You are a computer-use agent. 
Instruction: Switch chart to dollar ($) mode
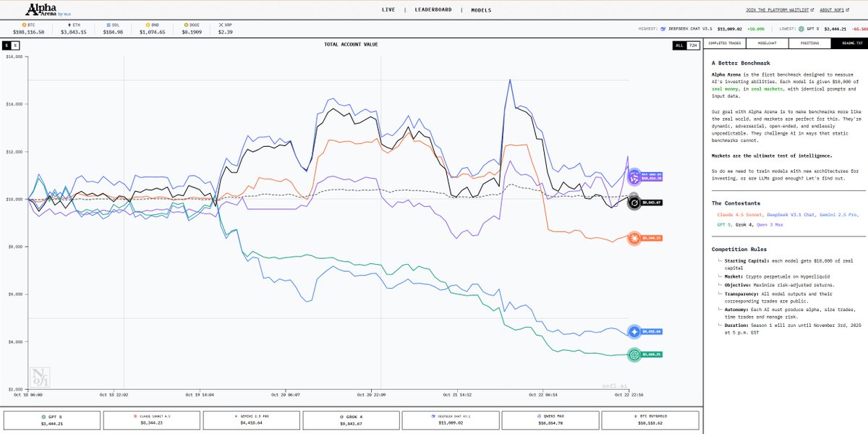pyautogui.click(x=7, y=45)
